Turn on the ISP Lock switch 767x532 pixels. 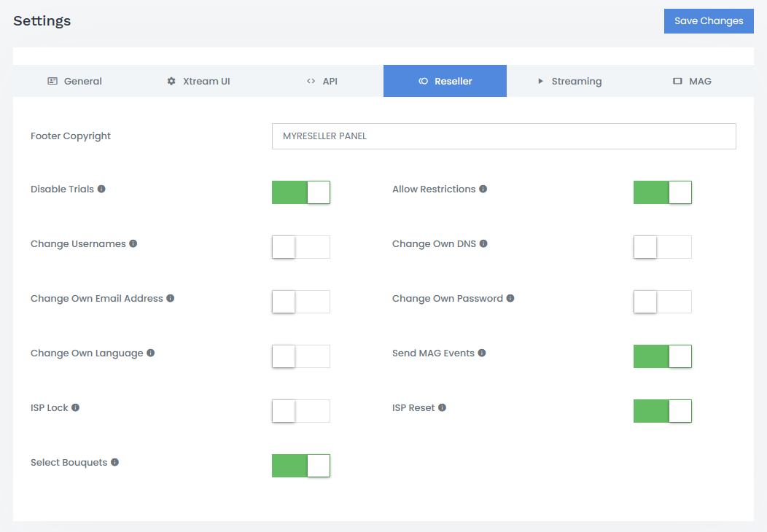click(301, 411)
